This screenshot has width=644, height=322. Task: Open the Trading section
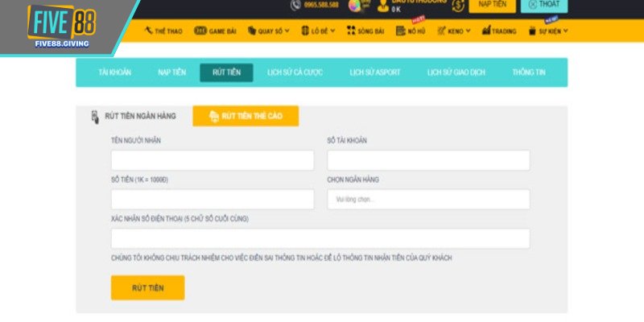point(499,31)
